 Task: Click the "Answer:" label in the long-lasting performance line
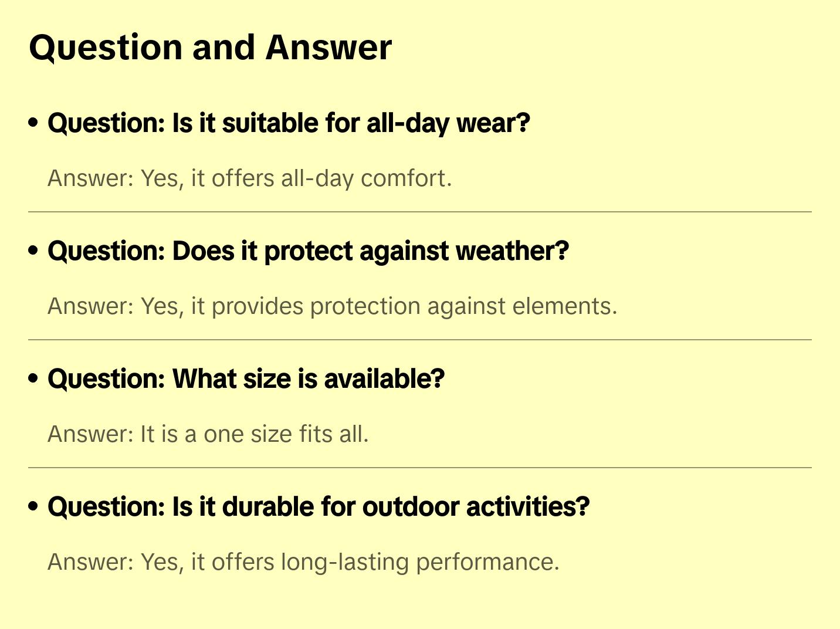pyautogui.click(x=91, y=562)
